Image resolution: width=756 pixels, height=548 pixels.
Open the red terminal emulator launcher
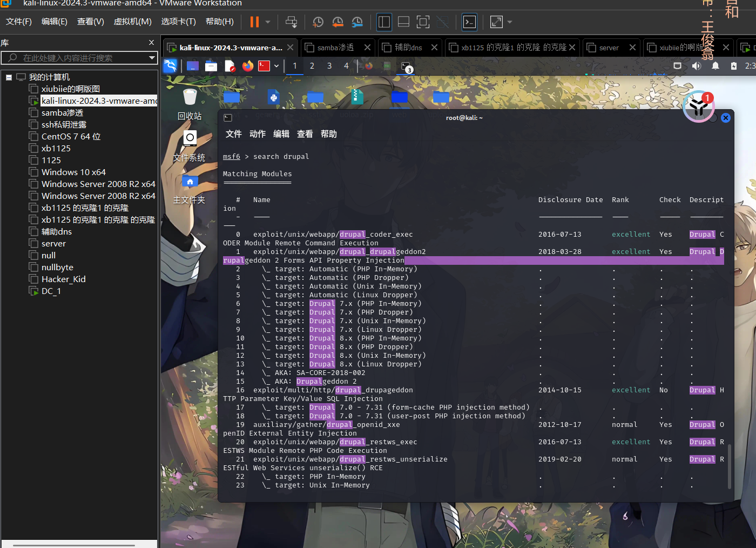(264, 66)
